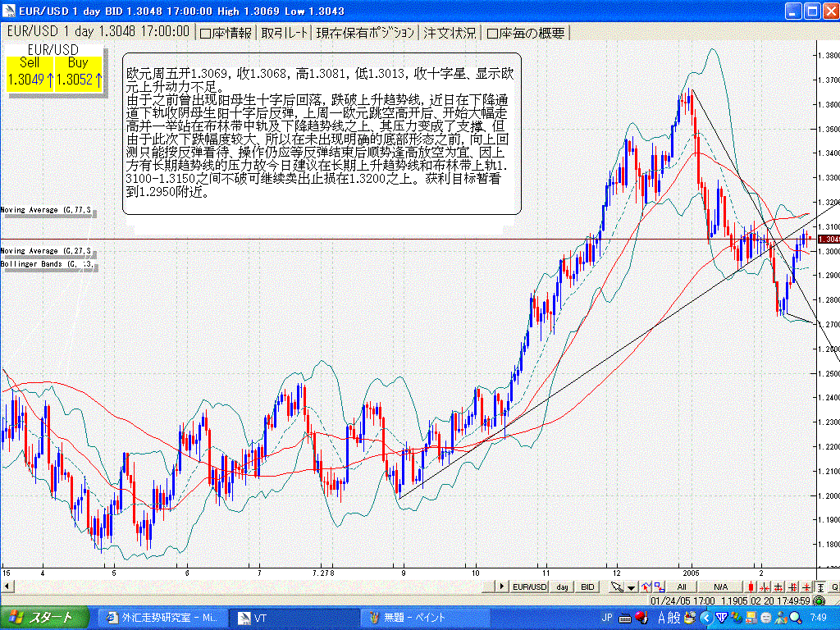Image resolution: width=840 pixels, height=630 pixels.
Task: Click the All range button
Action: click(682, 587)
